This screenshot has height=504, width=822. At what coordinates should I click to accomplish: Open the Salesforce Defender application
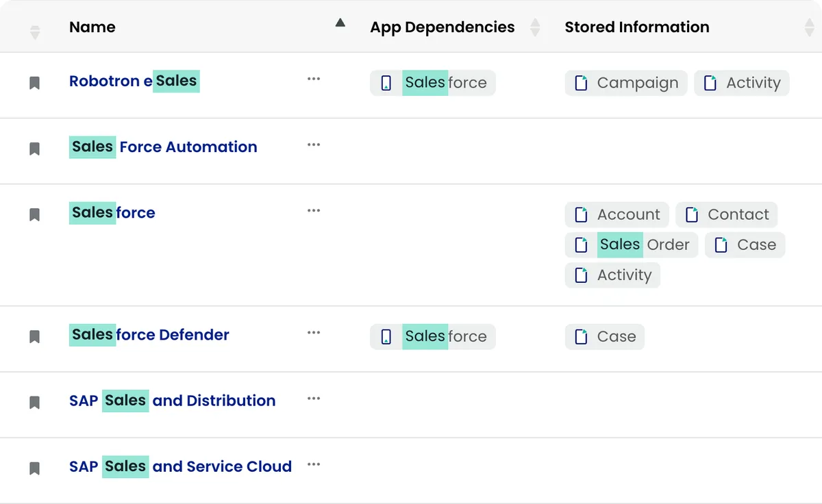pos(149,334)
